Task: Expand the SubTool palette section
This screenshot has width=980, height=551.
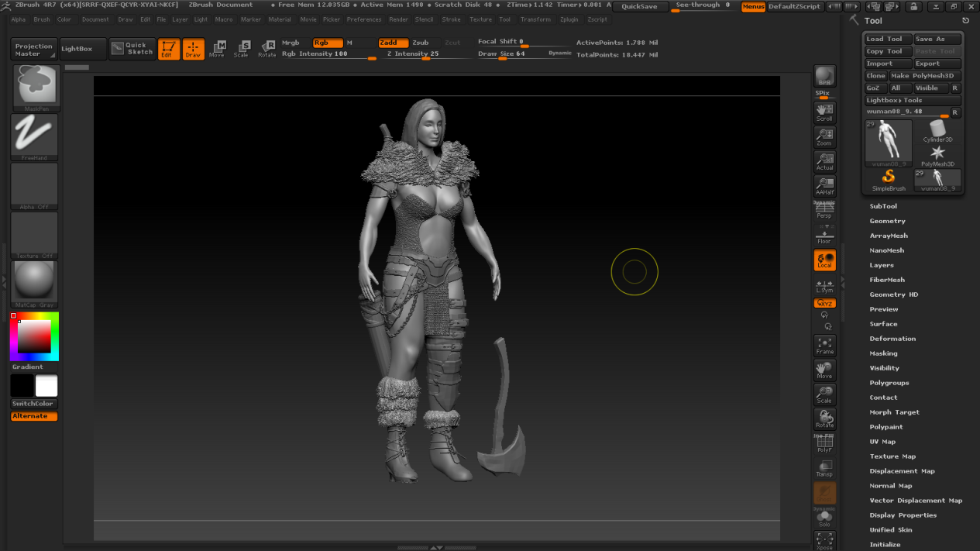Action: coord(883,206)
